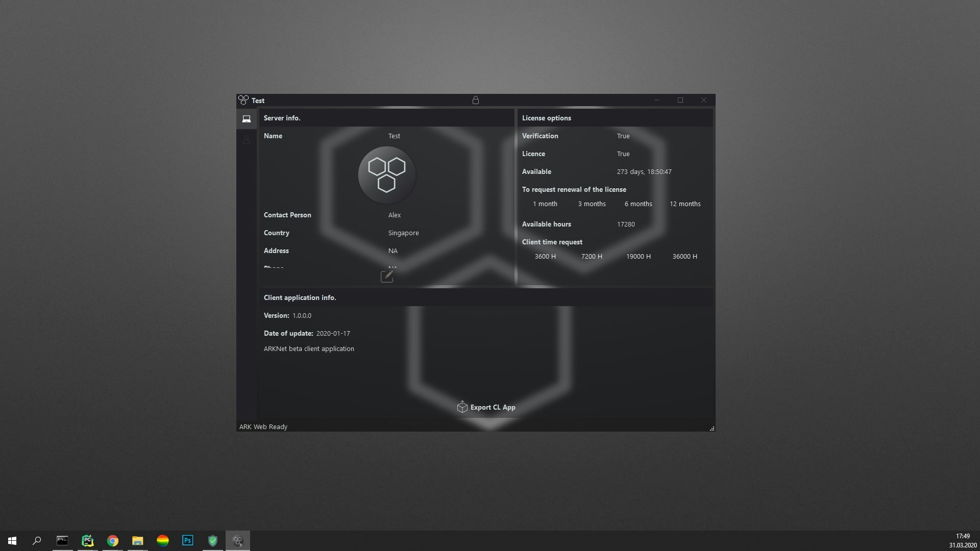
Task: Open Chrome from the taskbar
Action: click(112, 540)
